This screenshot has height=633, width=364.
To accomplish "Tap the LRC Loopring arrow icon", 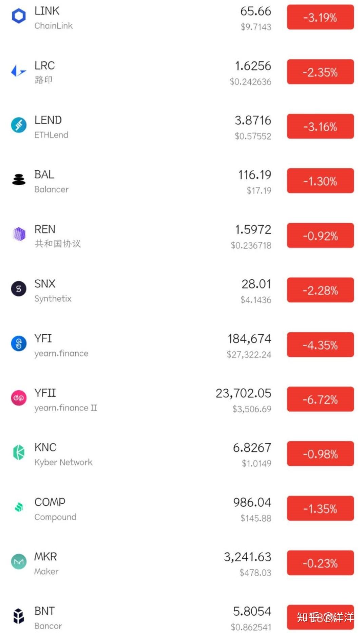I will click(x=19, y=71).
